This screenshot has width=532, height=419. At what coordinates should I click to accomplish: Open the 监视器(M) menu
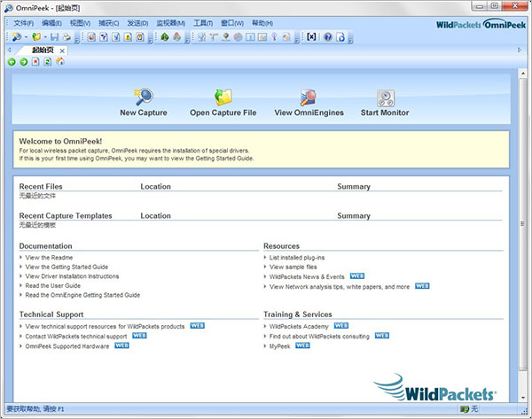(170, 23)
